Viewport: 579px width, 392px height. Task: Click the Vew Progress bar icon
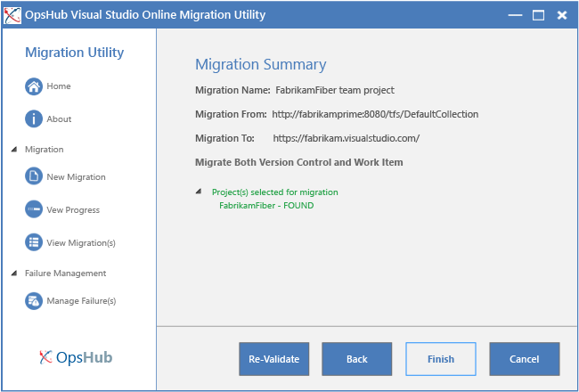pos(34,209)
